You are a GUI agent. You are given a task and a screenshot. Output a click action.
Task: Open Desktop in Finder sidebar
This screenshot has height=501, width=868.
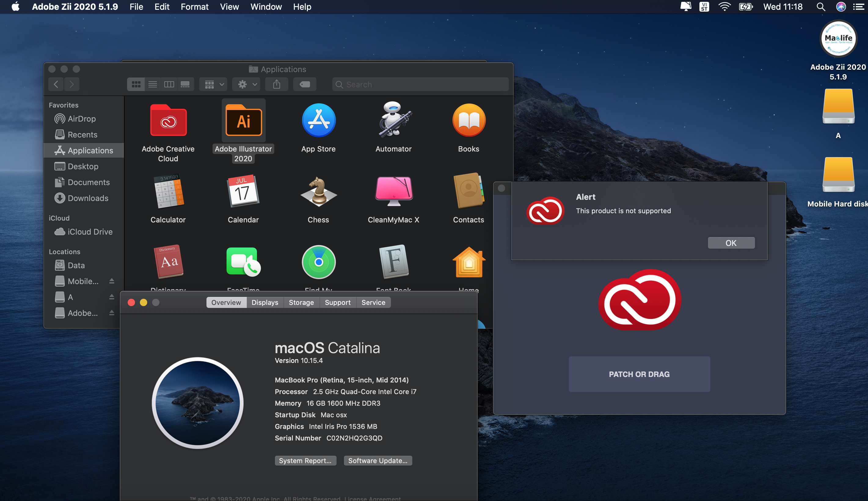[x=84, y=166]
